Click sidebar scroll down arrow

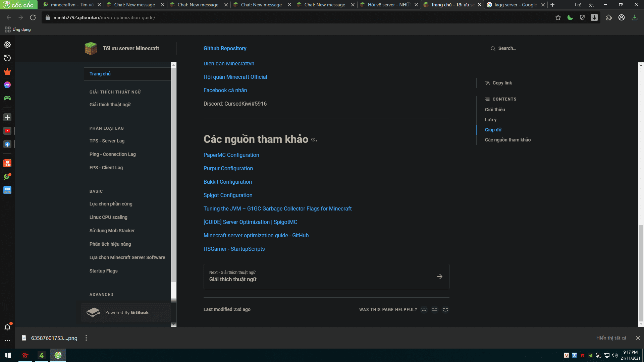pyautogui.click(x=173, y=324)
